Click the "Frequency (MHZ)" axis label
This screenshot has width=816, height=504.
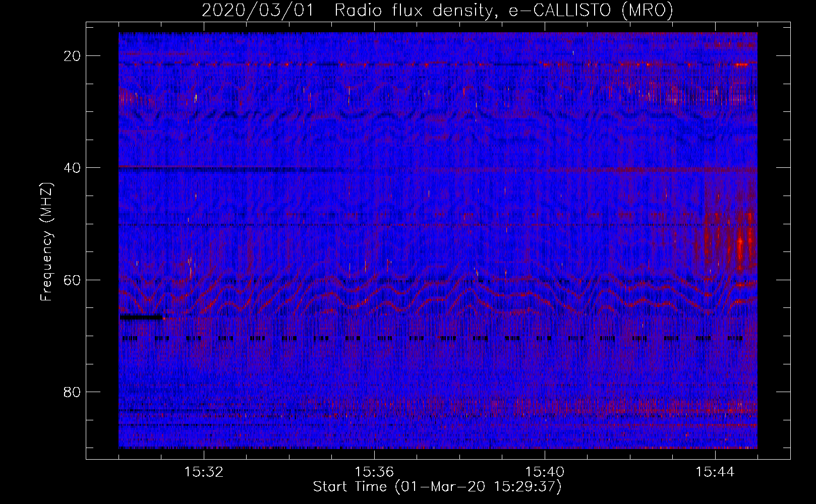point(46,241)
